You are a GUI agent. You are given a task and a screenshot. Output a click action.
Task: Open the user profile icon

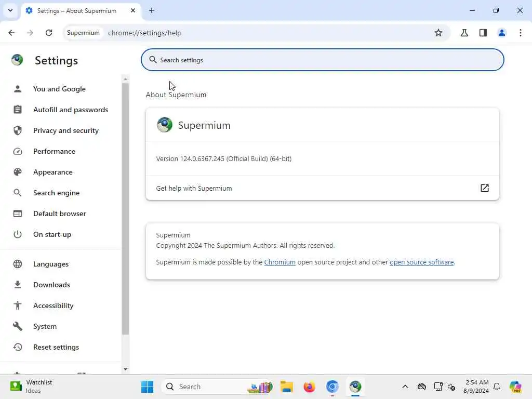pos(502,33)
